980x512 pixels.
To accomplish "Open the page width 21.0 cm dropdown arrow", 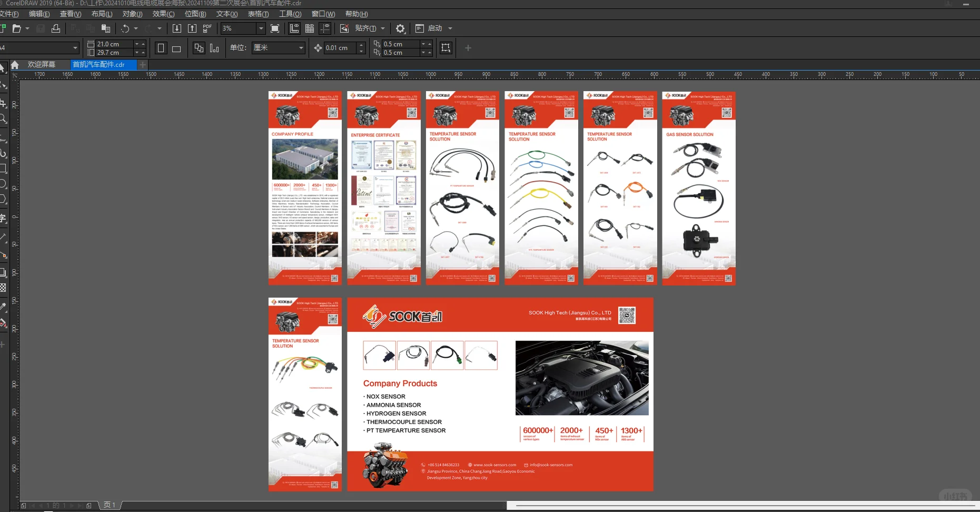I will point(137,44).
